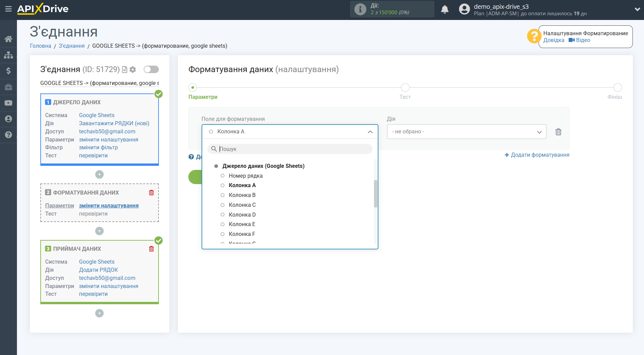Image resolution: width=644 pixels, height=355 pixels.
Task: Open receiver Google Sheets system link
Action: click(x=97, y=262)
